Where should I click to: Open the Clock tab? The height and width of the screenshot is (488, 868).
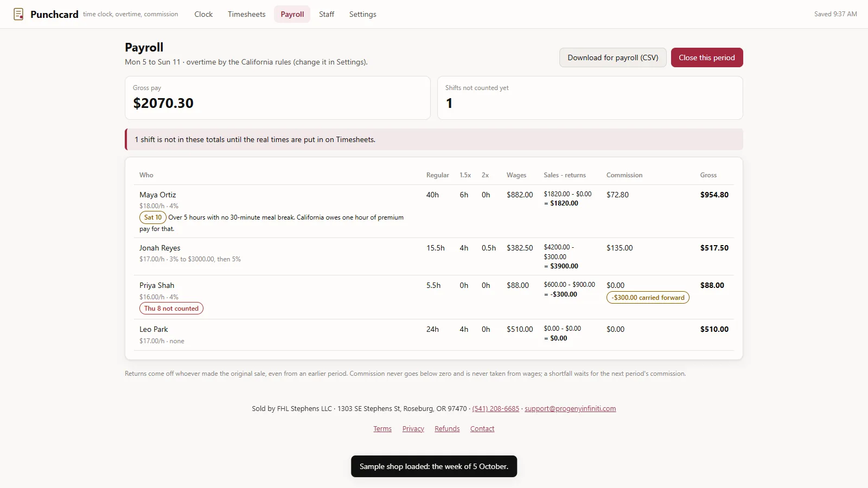[203, 14]
